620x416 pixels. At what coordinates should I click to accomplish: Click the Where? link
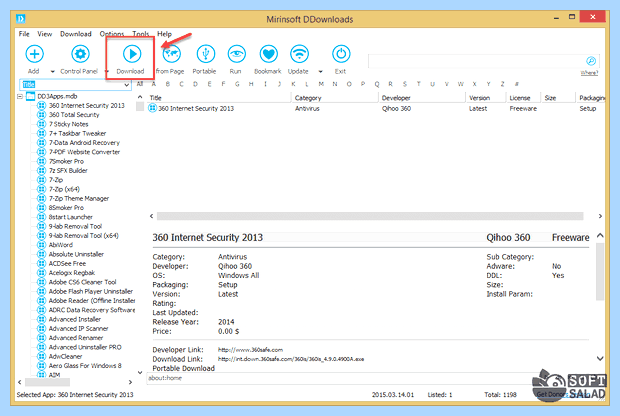tap(589, 73)
